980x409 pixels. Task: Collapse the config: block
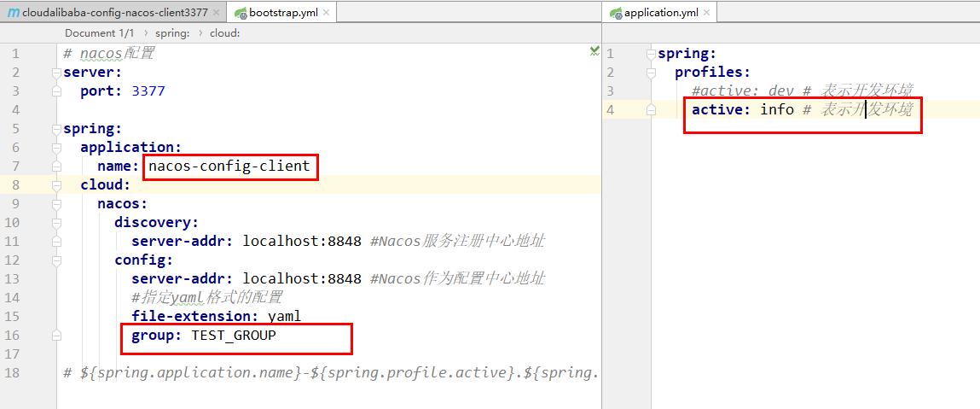tap(57, 260)
